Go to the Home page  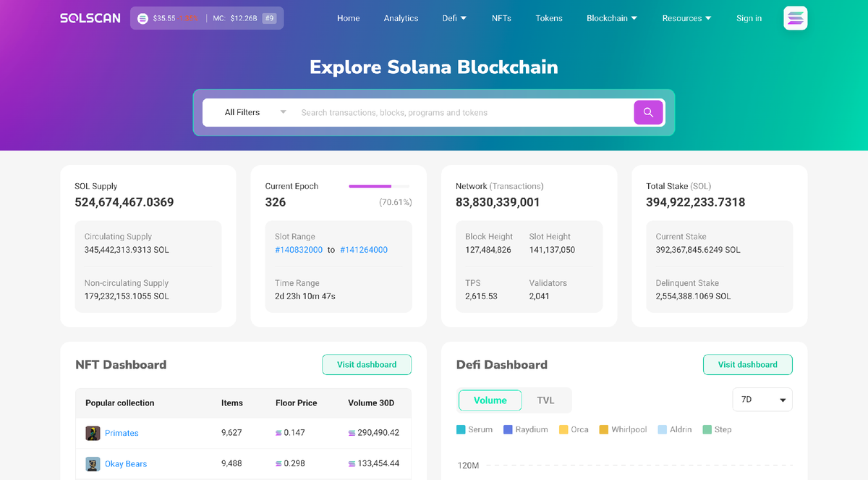pos(348,18)
